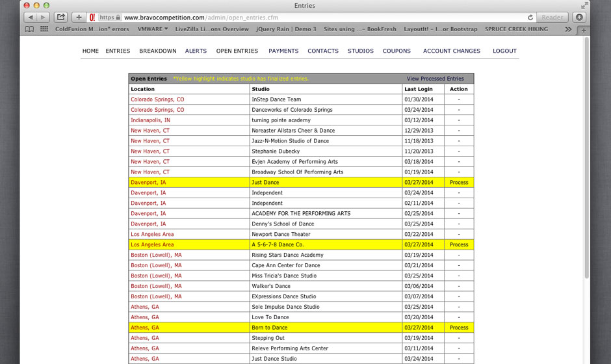Go to the HOME menu item
The width and height of the screenshot is (611, 364).
tap(90, 51)
